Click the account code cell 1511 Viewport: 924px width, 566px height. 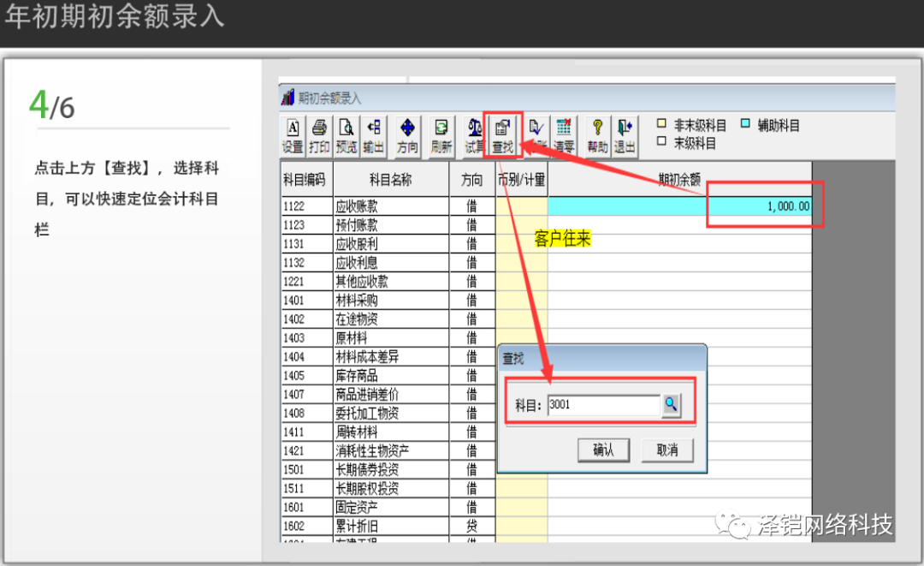tap(307, 489)
